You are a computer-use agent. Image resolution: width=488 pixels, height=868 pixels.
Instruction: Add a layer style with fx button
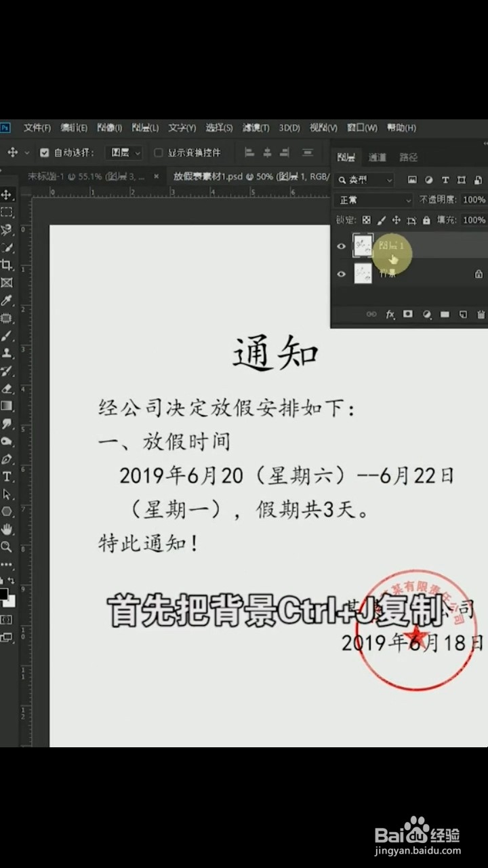390,315
